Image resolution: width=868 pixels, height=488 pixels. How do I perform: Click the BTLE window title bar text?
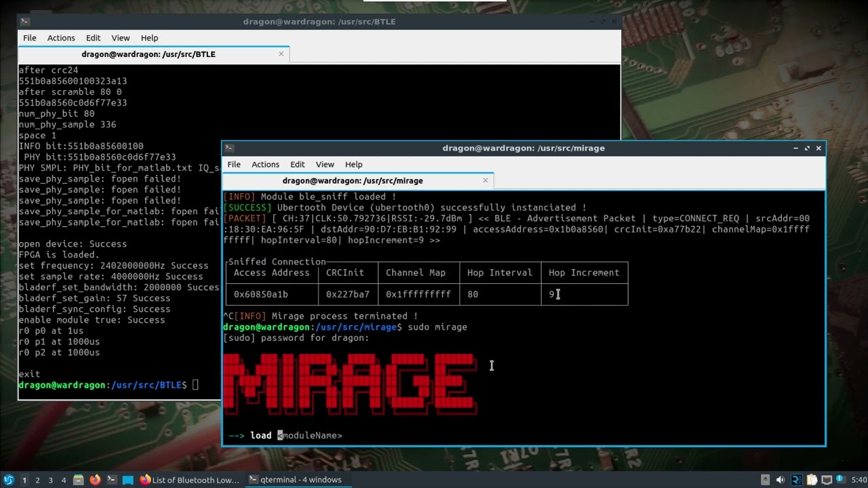coord(319,22)
